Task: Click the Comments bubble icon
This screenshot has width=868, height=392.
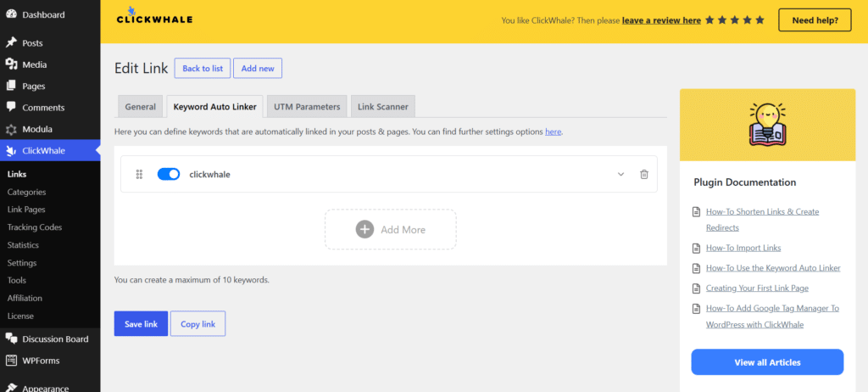Action: point(11,107)
